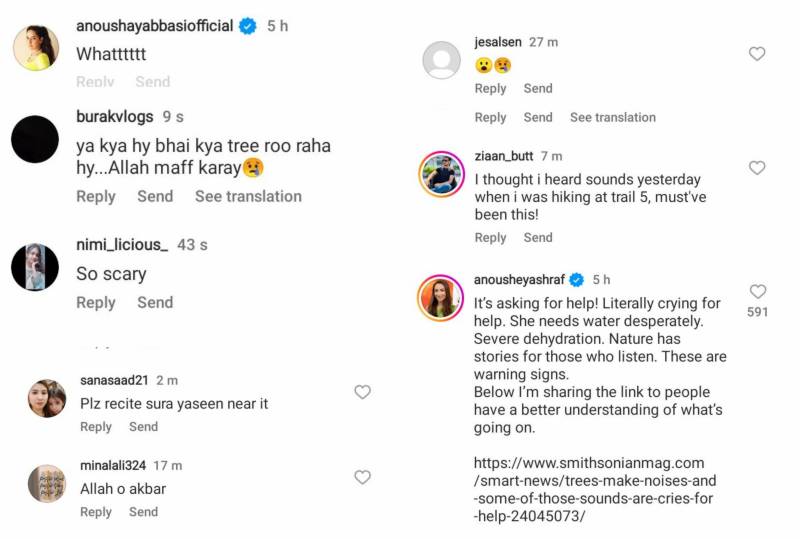Reply to nimi_licious_ 'So scary' comment

coord(96,302)
